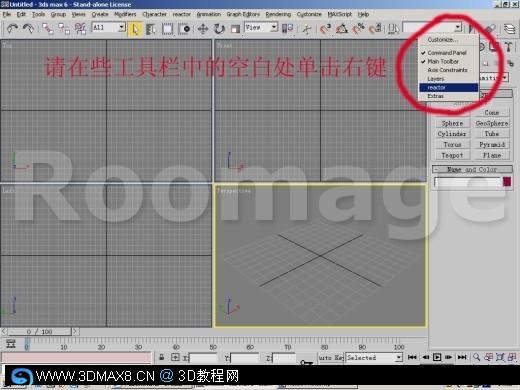This screenshot has height=390, width=520.
Task: Open the Named Selection Sets editor icon
Action: coord(394,29)
